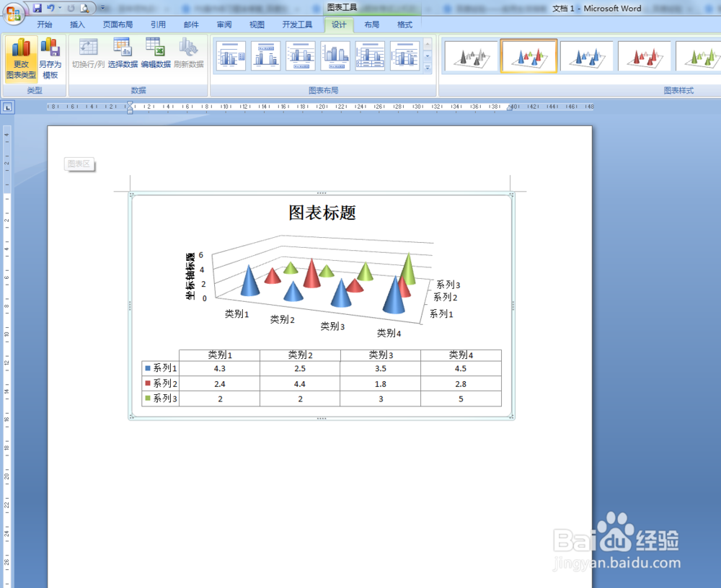
Task: Open 选择数据 dialog
Action: click(x=123, y=54)
